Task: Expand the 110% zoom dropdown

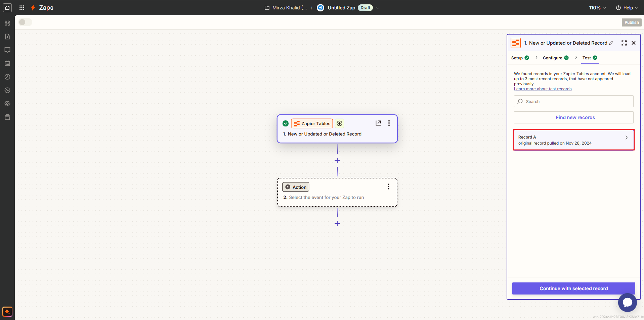Action: tap(597, 8)
